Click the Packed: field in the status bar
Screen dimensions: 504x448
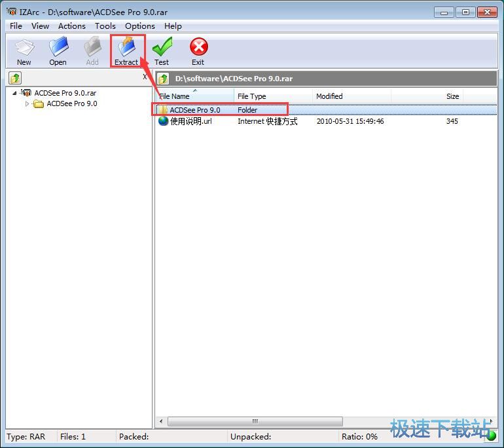(172, 436)
